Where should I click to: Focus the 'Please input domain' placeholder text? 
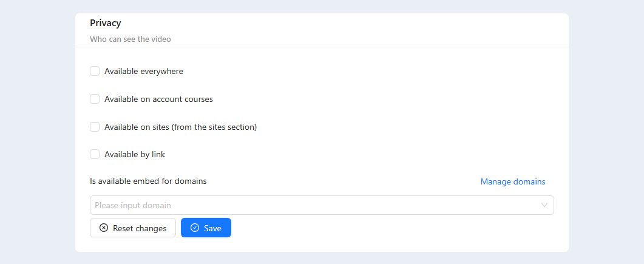tap(133, 205)
